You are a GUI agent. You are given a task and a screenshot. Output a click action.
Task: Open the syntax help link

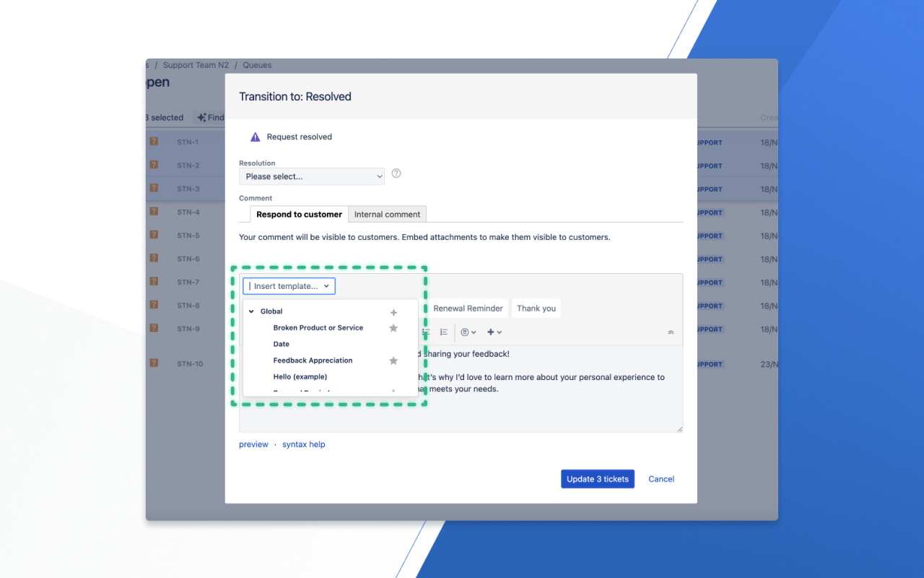304,445
